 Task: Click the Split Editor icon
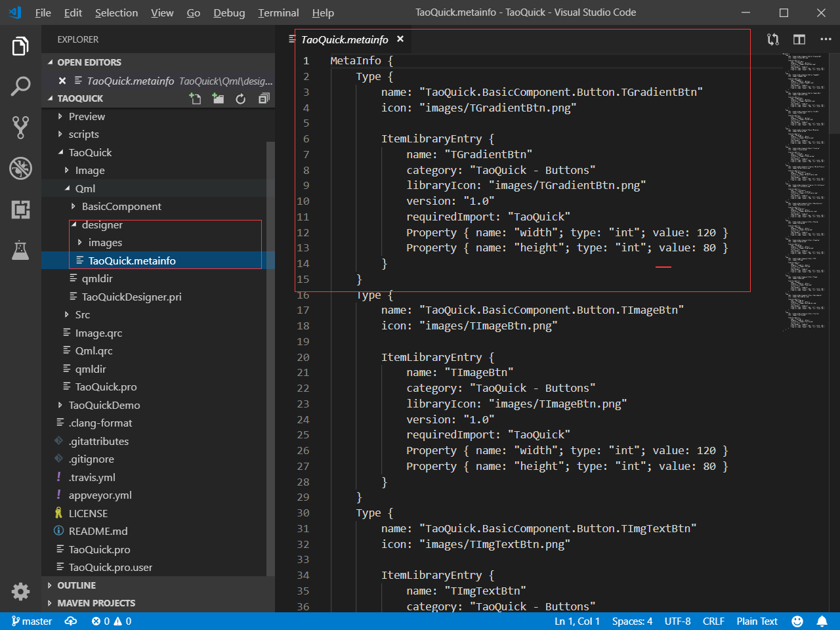pos(799,39)
